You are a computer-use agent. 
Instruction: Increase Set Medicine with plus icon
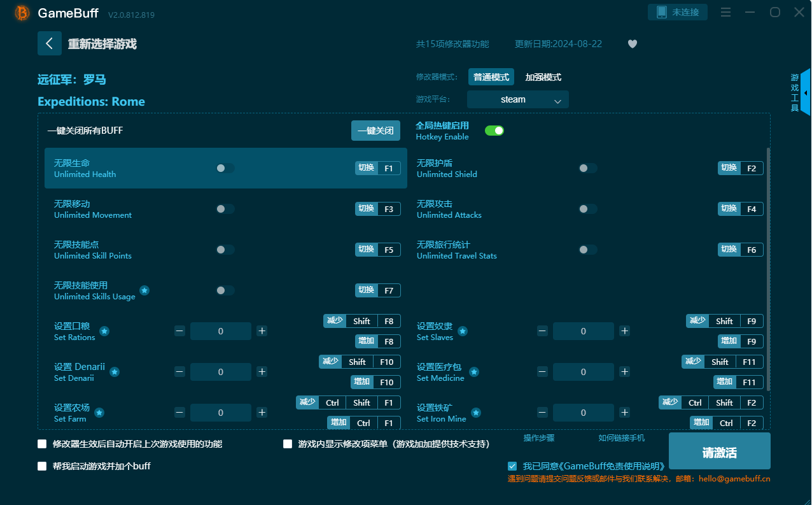tap(625, 372)
